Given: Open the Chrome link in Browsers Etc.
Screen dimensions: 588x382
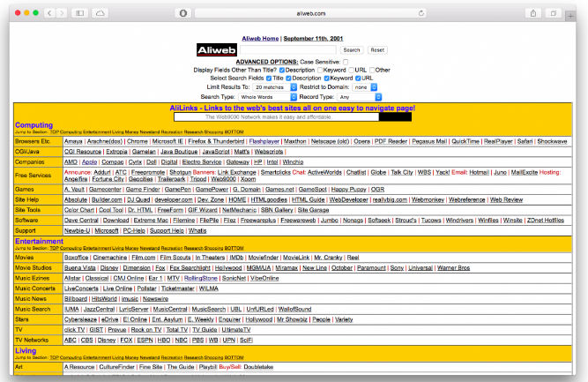Looking at the screenshot, I should pyautogui.click(x=138, y=141).
